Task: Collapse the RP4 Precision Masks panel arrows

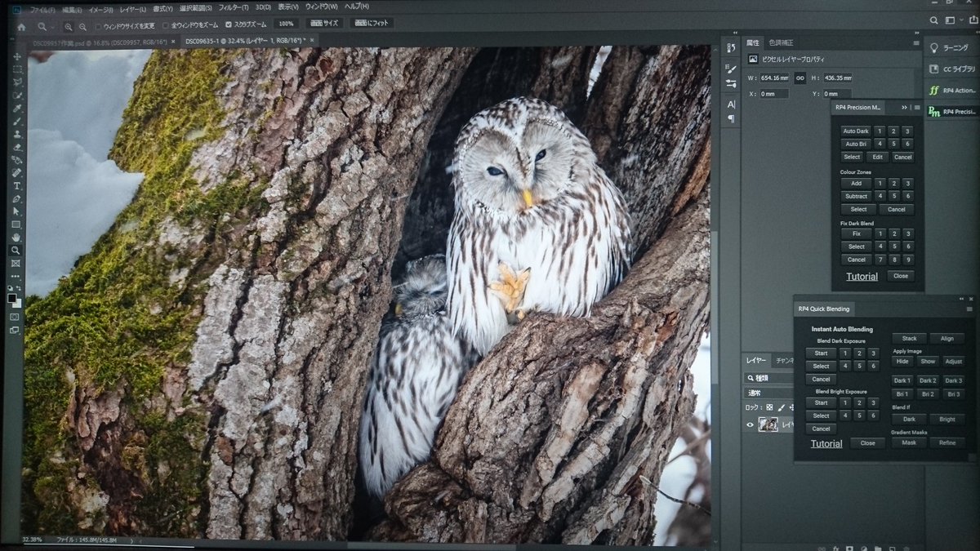Action: click(904, 107)
